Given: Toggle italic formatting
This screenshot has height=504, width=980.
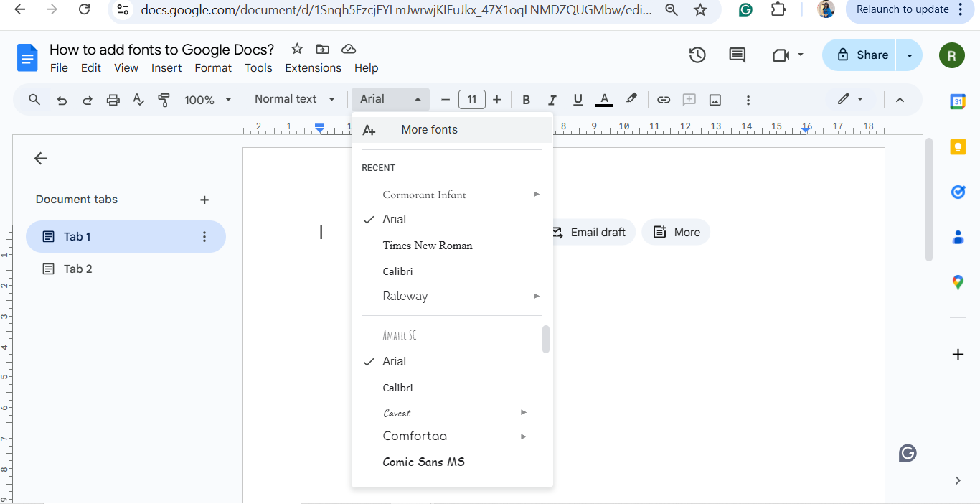Looking at the screenshot, I should pyautogui.click(x=552, y=100).
